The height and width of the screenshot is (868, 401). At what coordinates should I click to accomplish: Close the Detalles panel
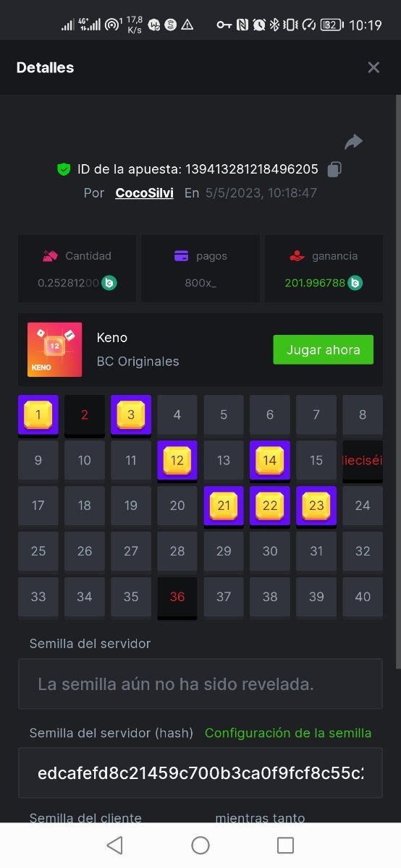tap(373, 67)
